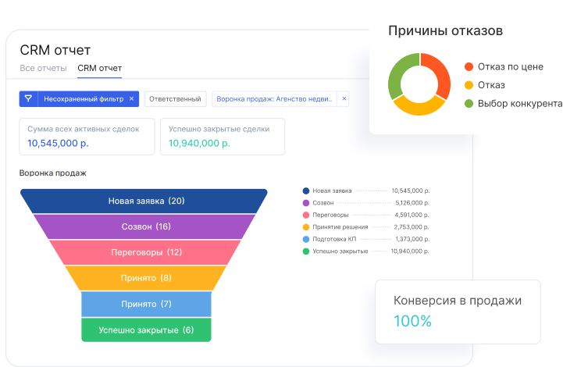Select the CRM отчет tab

(99, 69)
